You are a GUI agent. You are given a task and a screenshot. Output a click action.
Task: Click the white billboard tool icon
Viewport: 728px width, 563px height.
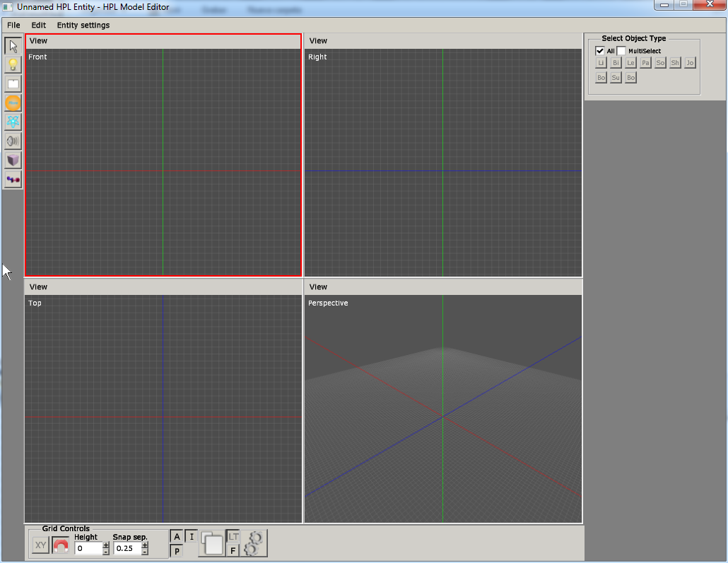pos(13,83)
